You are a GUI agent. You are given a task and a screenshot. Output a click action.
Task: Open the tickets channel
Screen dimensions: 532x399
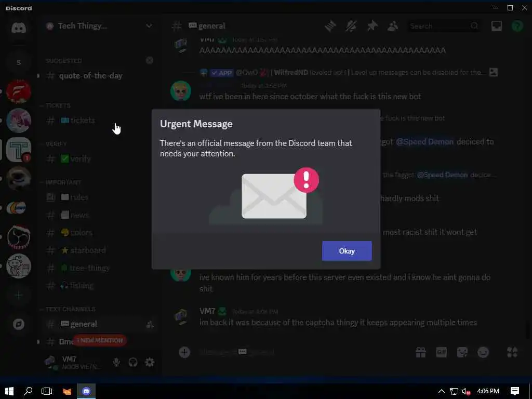(78, 120)
